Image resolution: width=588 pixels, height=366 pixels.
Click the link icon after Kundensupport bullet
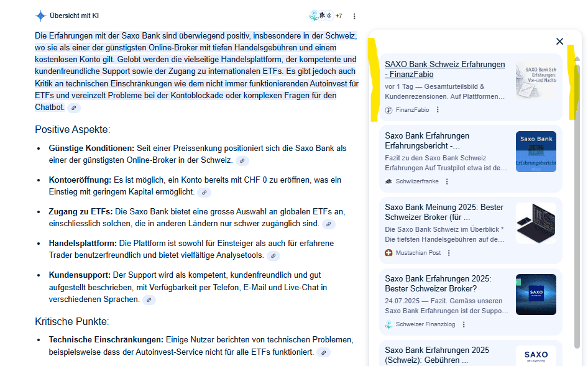pyautogui.click(x=149, y=300)
